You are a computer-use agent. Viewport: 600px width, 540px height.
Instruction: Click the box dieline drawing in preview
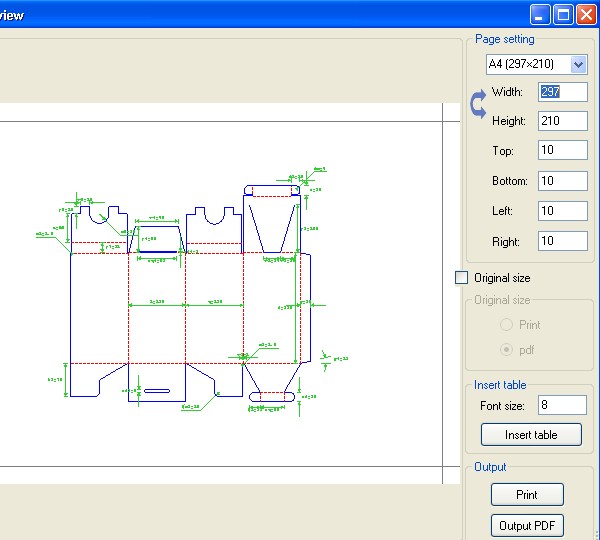(191, 291)
